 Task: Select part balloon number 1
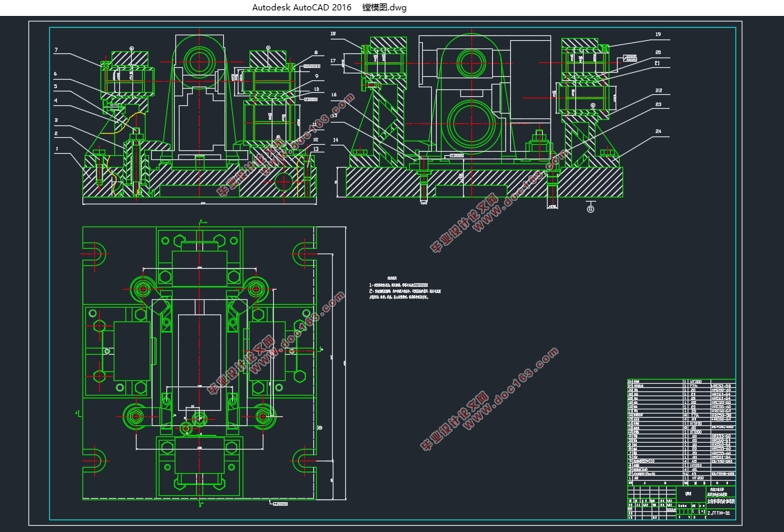pos(57,149)
